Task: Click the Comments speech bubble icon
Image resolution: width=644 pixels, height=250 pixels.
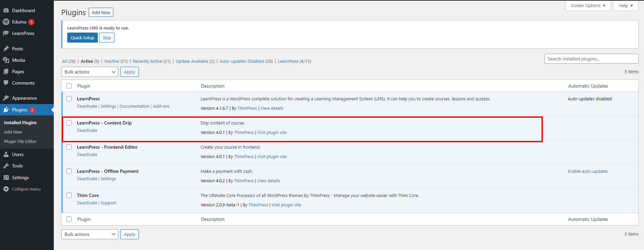Action: pos(6,83)
